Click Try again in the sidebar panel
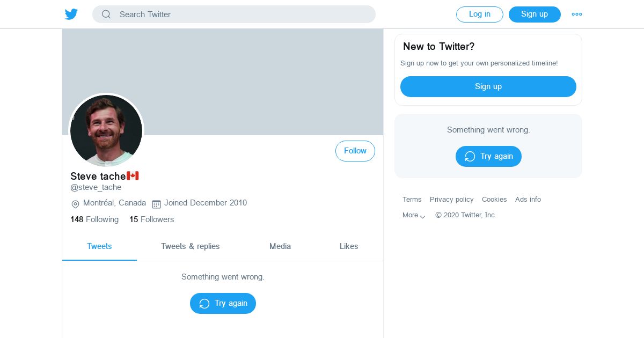644x338 pixels. (488, 157)
